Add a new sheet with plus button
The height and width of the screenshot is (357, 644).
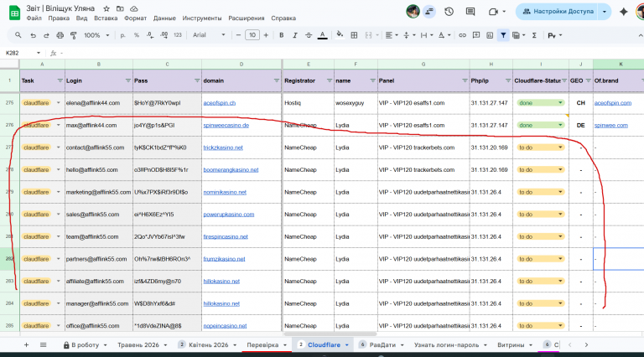click(26, 344)
